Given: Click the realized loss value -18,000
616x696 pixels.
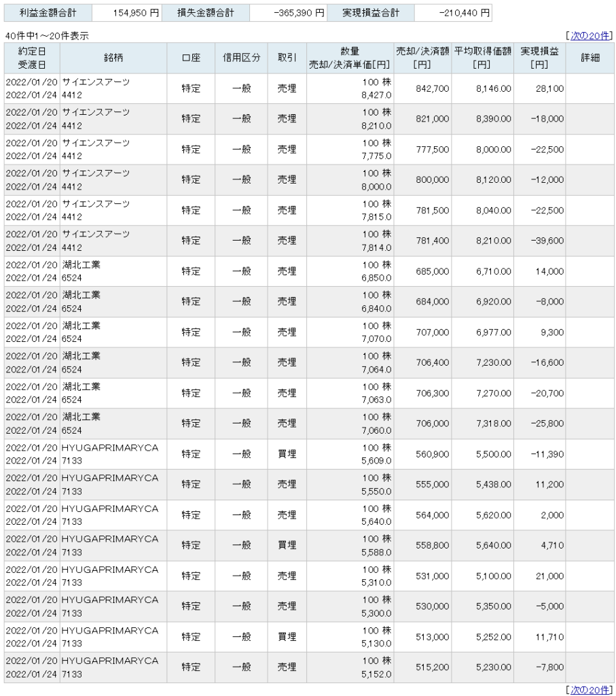Looking at the screenshot, I should click(547, 119).
